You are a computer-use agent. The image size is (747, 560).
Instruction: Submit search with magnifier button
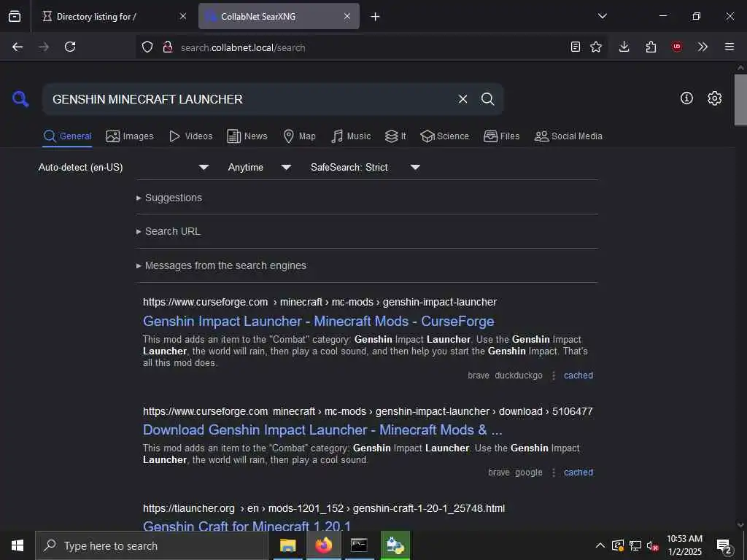tap(488, 99)
